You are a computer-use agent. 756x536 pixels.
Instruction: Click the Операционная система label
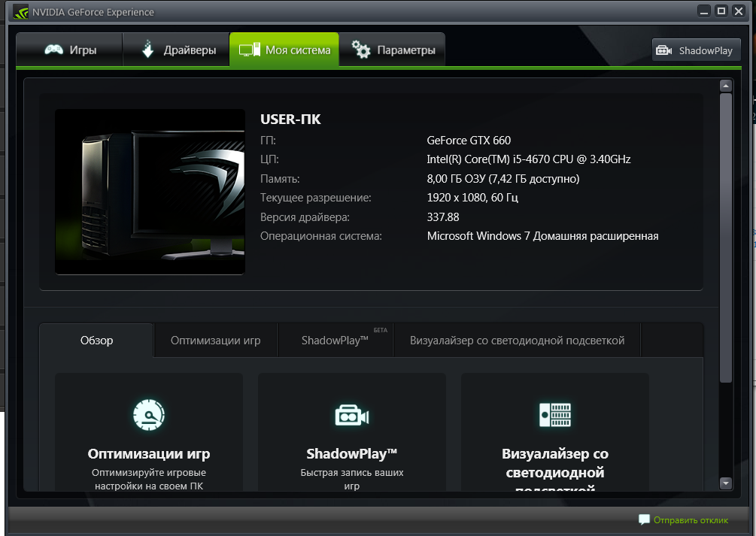[x=321, y=236]
